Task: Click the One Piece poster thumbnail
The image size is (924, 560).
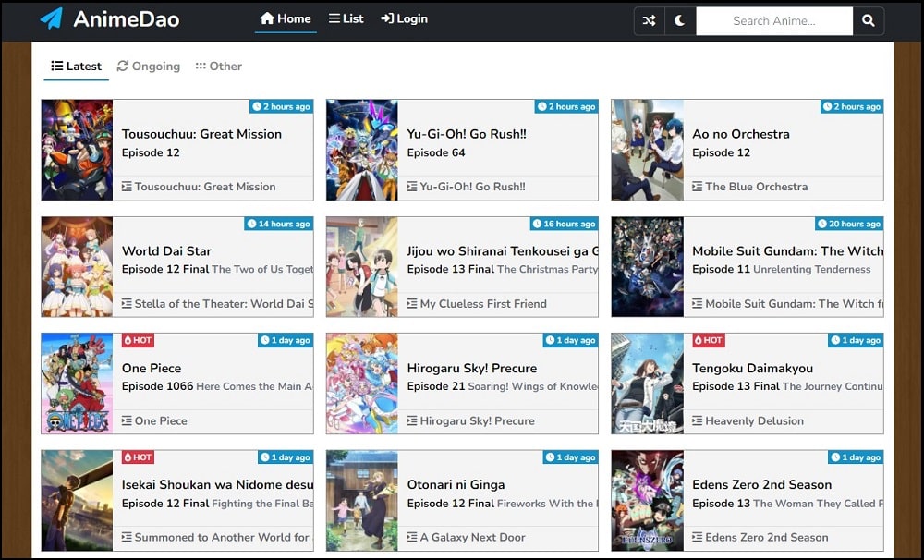Action: (x=77, y=383)
